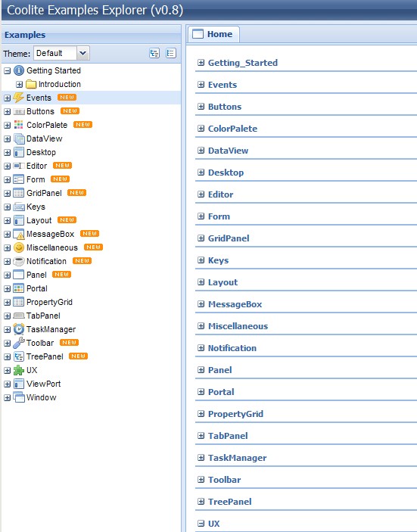
Task: Open the Notification heading in Home panel
Action: tap(232, 348)
